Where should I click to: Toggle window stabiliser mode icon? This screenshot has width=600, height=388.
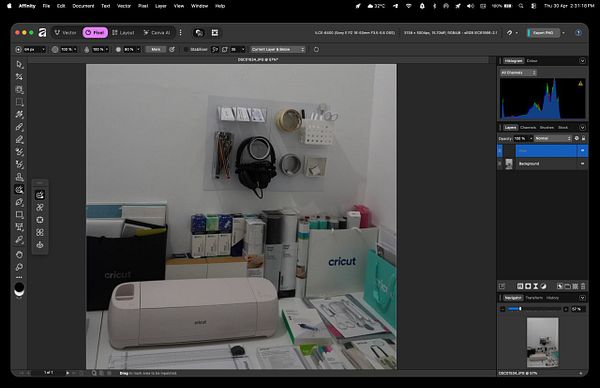click(225, 49)
